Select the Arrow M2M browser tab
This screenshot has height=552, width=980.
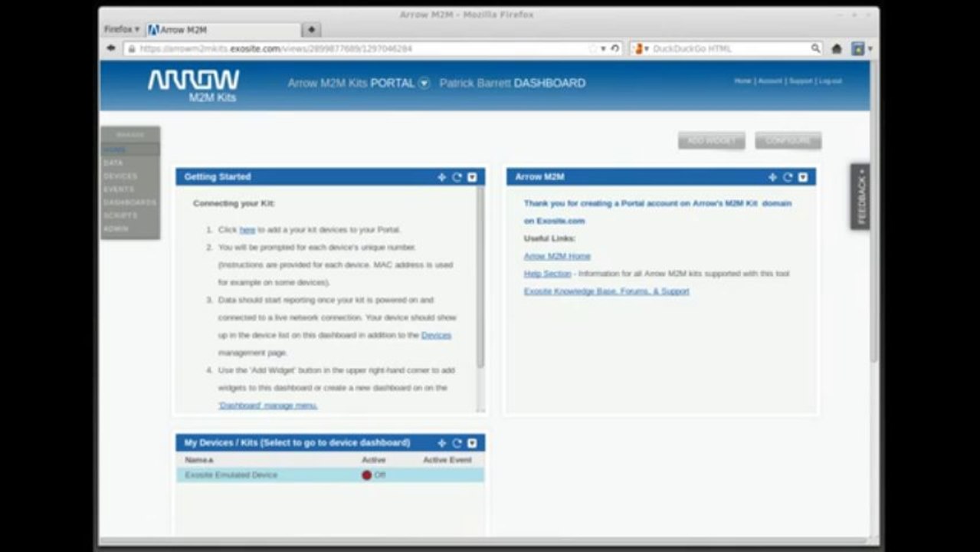[222, 30]
